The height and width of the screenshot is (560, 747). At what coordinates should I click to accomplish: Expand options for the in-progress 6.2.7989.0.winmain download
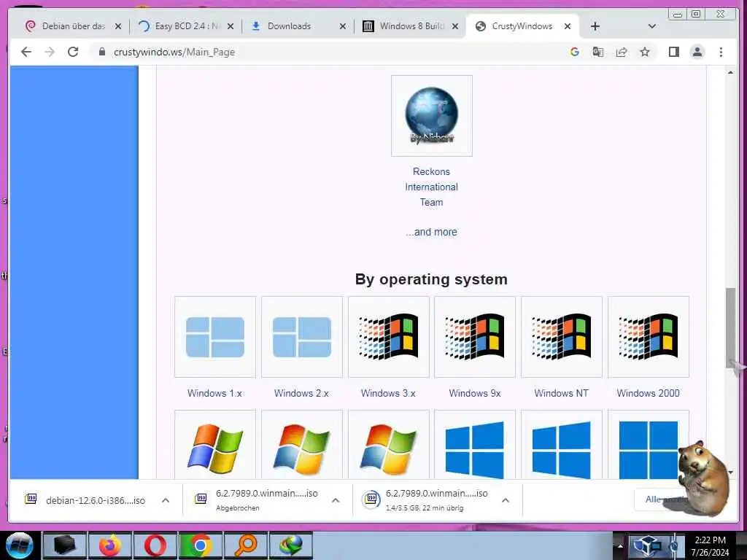click(506, 500)
